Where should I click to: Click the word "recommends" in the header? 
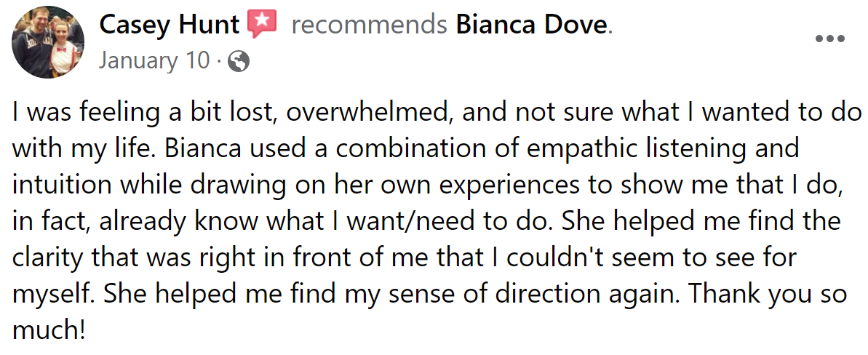pyautogui.click(x=368, y=25)
